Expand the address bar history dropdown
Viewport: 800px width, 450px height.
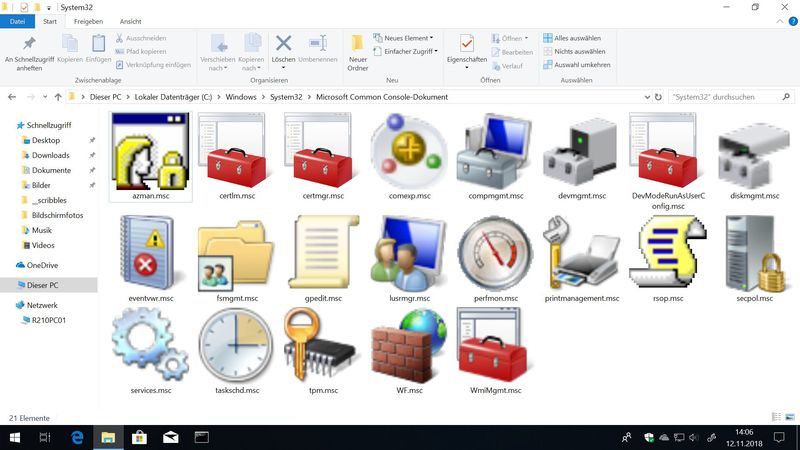coord(647,97)
